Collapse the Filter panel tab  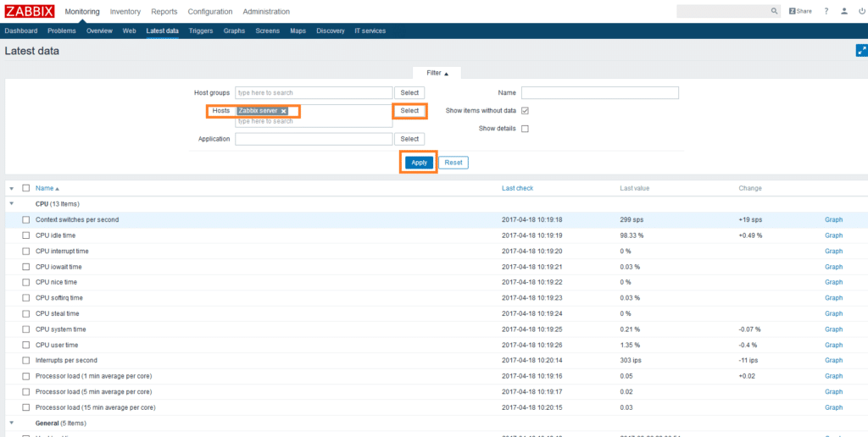pos(437,74)
